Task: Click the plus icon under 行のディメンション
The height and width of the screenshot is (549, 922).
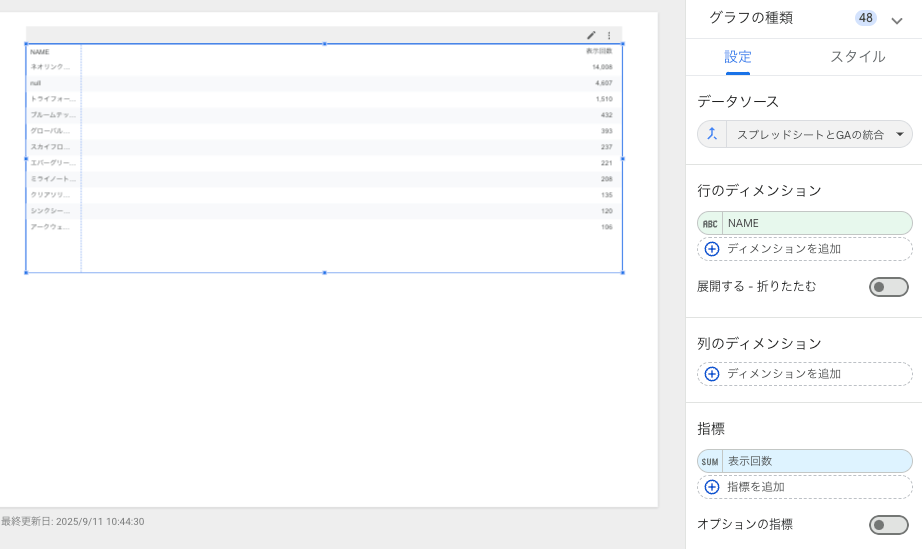Action: click(x=712, y=249)
